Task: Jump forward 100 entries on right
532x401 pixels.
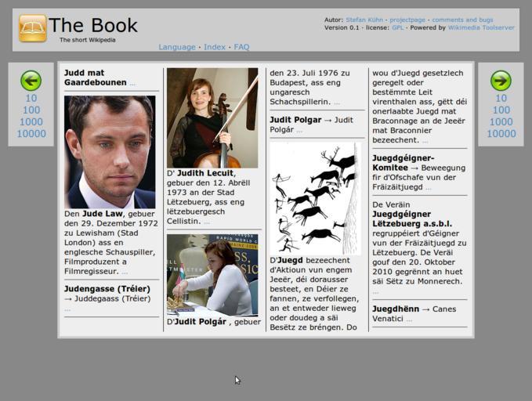Action: (x=501, y=110)
